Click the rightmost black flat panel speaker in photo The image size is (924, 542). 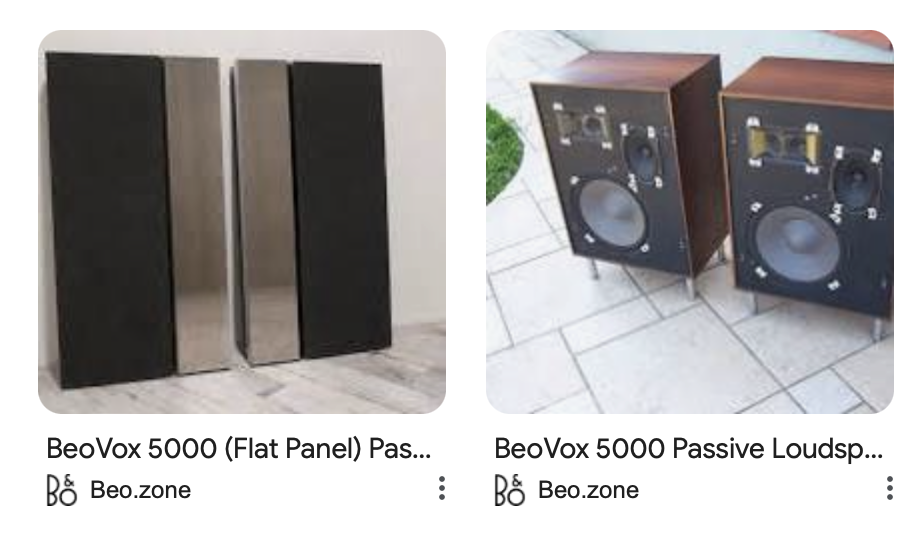341,209
